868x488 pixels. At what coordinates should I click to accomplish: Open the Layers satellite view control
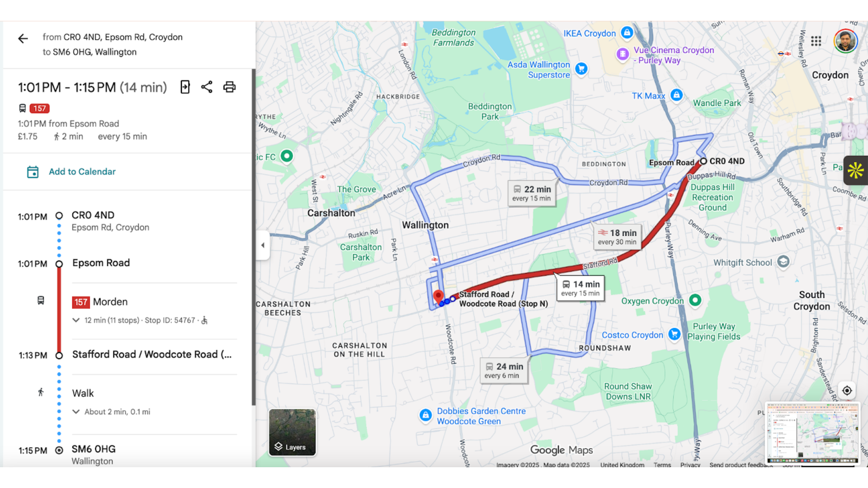292,433
